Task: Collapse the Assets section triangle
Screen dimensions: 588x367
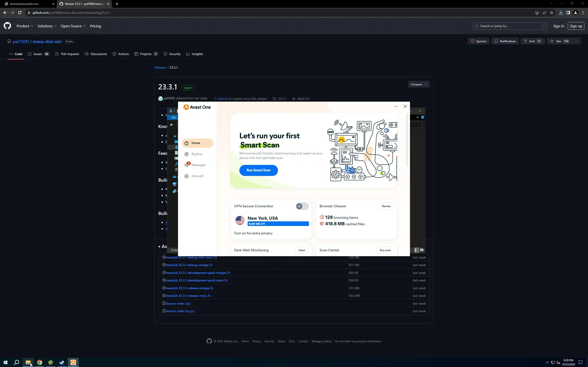Action: [159, 247]
